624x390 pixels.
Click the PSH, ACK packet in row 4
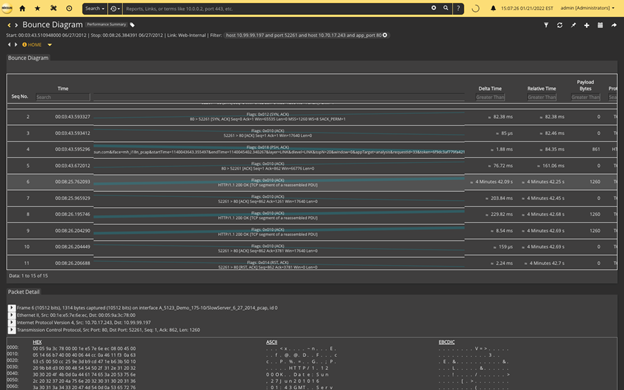point(279,149)
